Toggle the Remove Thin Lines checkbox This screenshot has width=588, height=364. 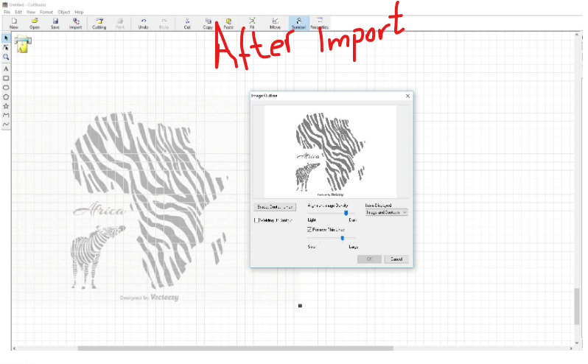309,229
